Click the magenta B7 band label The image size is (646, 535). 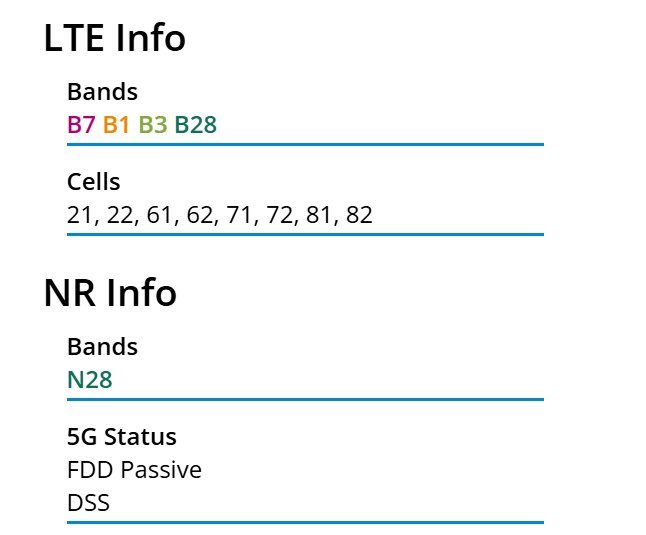81,125
